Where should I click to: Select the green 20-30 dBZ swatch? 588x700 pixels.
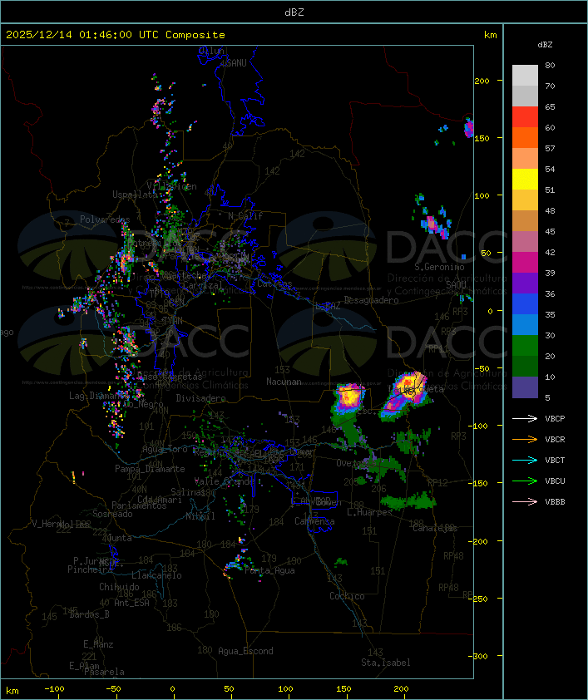[525, 345]
